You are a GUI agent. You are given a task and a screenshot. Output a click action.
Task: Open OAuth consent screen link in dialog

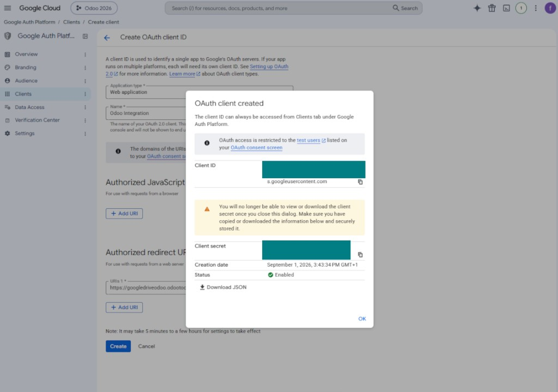256,148
